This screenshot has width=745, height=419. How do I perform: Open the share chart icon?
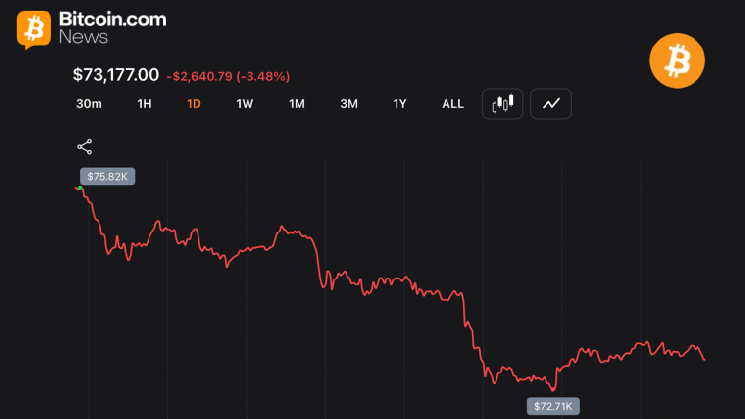pos(85,146)
